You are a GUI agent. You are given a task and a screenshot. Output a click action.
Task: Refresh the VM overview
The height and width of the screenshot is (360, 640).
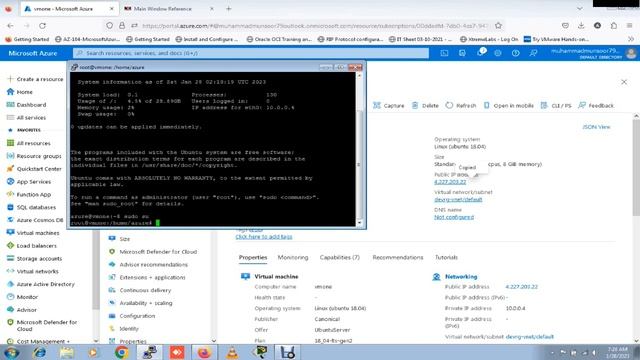click(461, 105)
